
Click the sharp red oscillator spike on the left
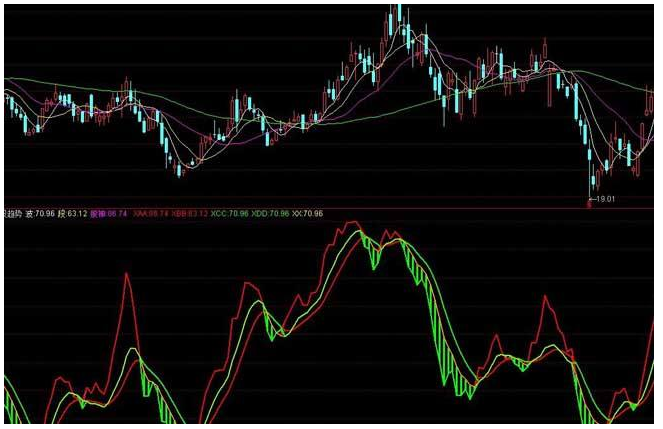(127, 276)
